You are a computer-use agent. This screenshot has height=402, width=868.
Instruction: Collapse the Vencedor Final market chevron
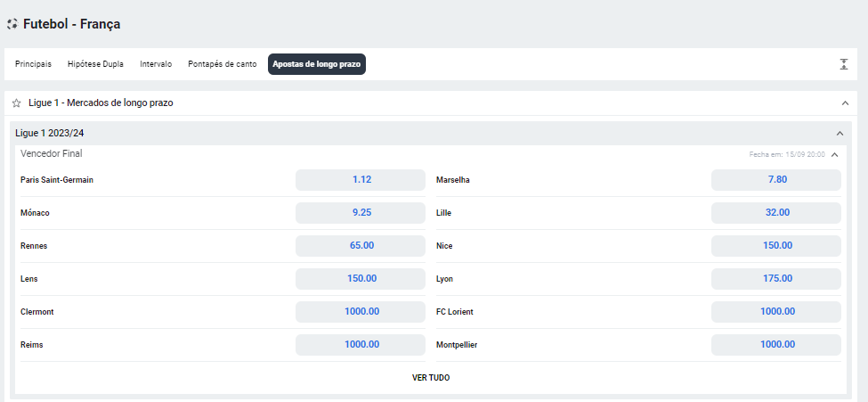[835, 155]
